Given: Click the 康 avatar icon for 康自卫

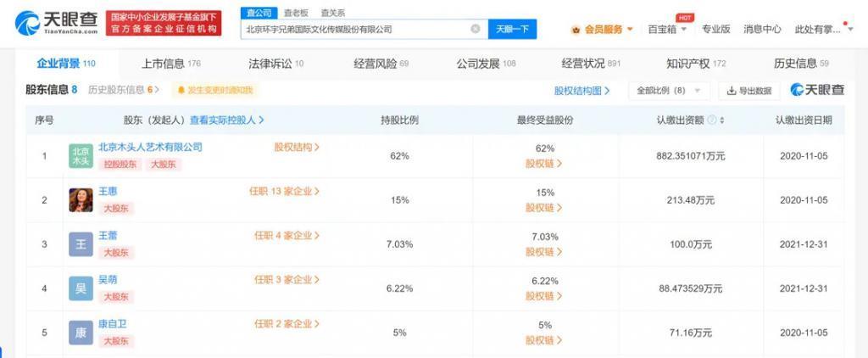Looking at the screenshot, I should 81,333.
